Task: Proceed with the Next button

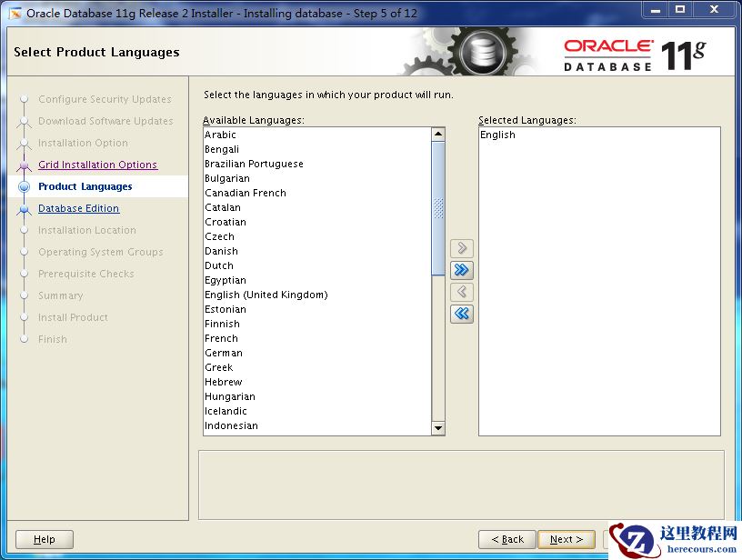Action: pos(567,539)
